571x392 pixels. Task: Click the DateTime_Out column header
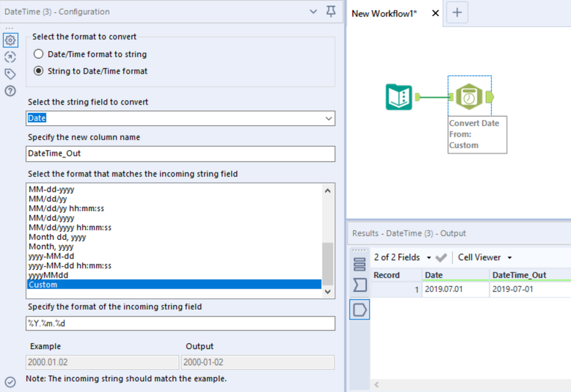pyautogui.click(x=530, y=275)
